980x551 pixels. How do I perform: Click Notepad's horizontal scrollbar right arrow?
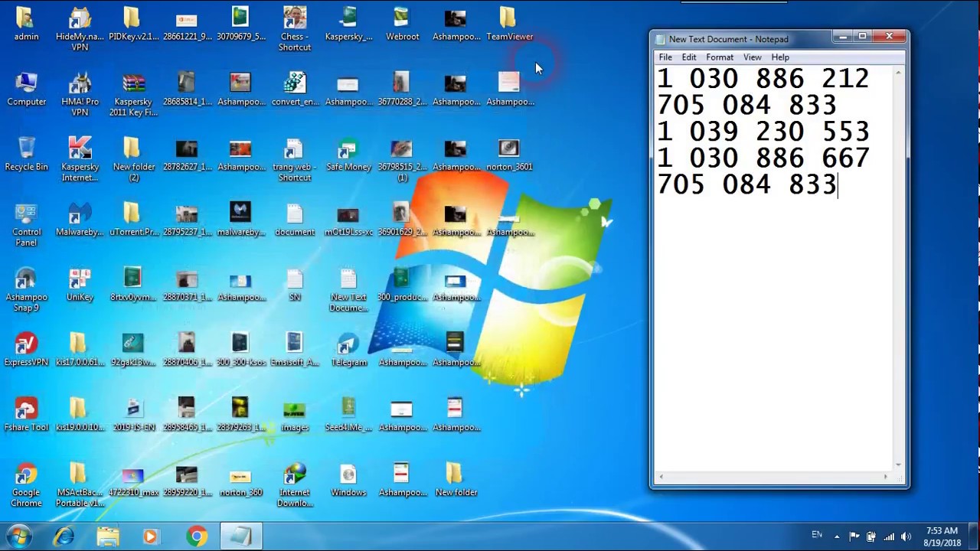(886, 477)
